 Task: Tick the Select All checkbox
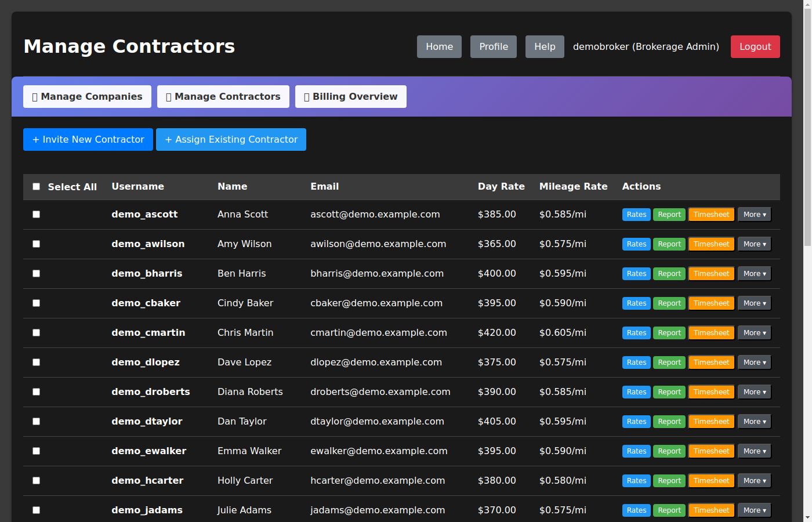click(x=36, y=187)
